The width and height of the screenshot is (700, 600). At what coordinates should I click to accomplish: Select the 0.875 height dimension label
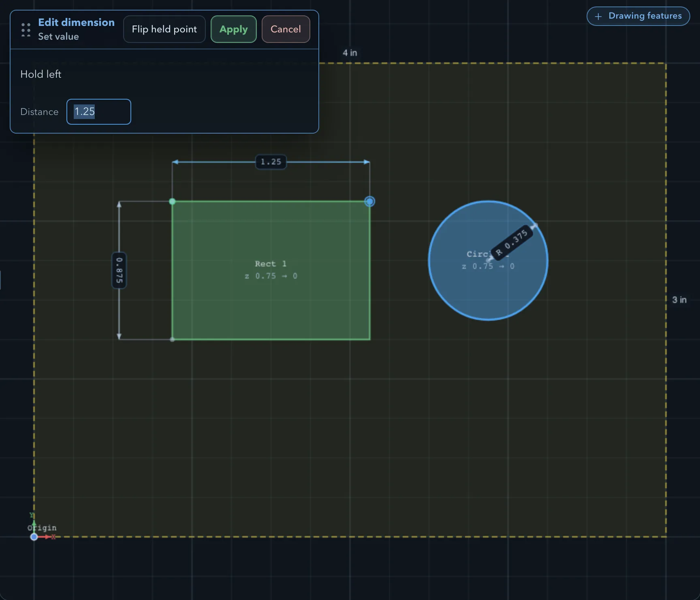pyautogui.click(x=119, y=270)
